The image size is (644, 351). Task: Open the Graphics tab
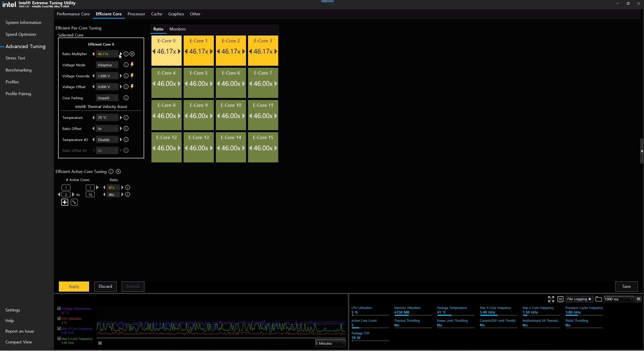pos(176,14)
